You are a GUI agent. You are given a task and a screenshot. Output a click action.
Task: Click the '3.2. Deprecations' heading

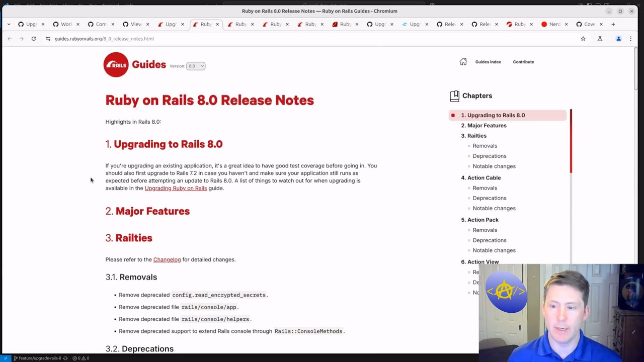pos(139,349)
